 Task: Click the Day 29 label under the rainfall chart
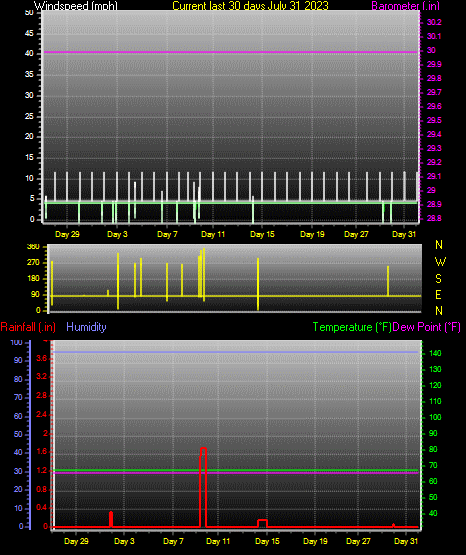click(76, 541)
